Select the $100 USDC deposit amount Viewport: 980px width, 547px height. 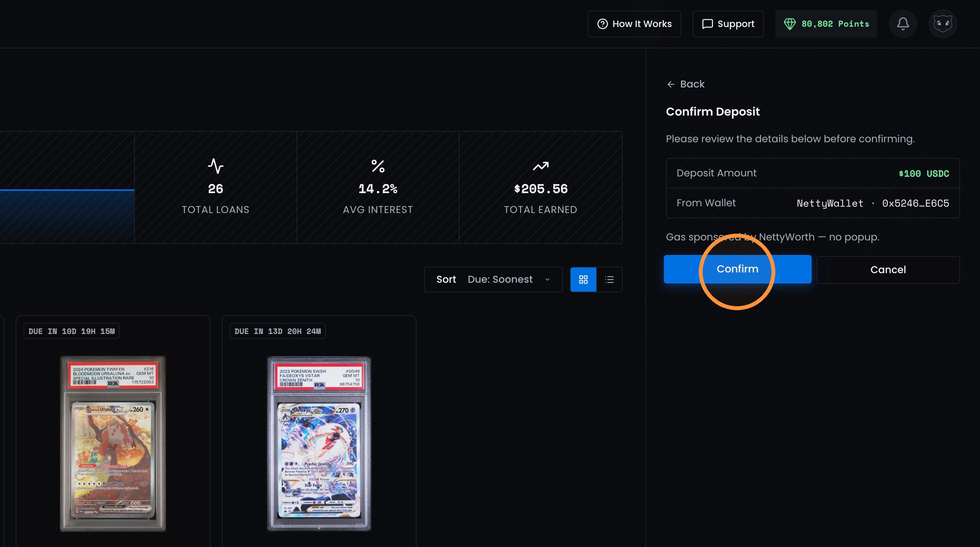(924, 173)
